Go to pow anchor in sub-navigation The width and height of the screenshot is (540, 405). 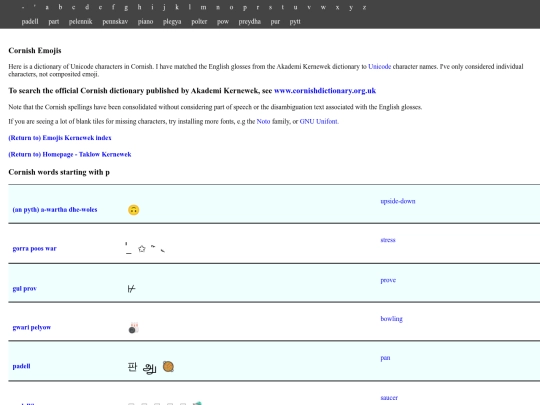[223, 22]
